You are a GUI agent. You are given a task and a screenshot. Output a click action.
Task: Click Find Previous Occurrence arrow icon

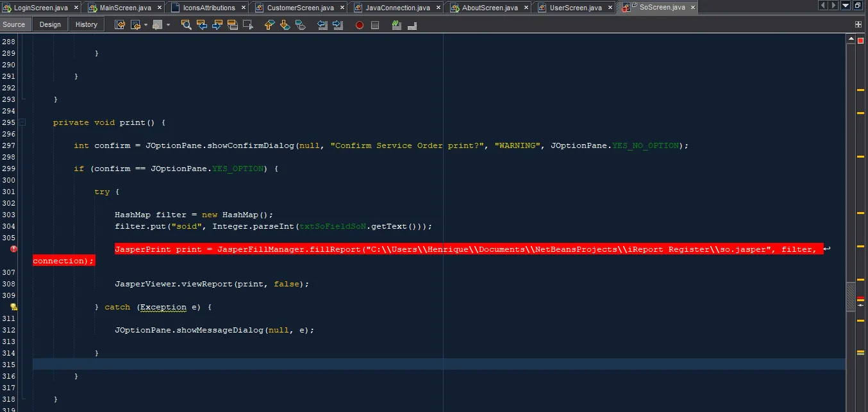click(202, 25)
